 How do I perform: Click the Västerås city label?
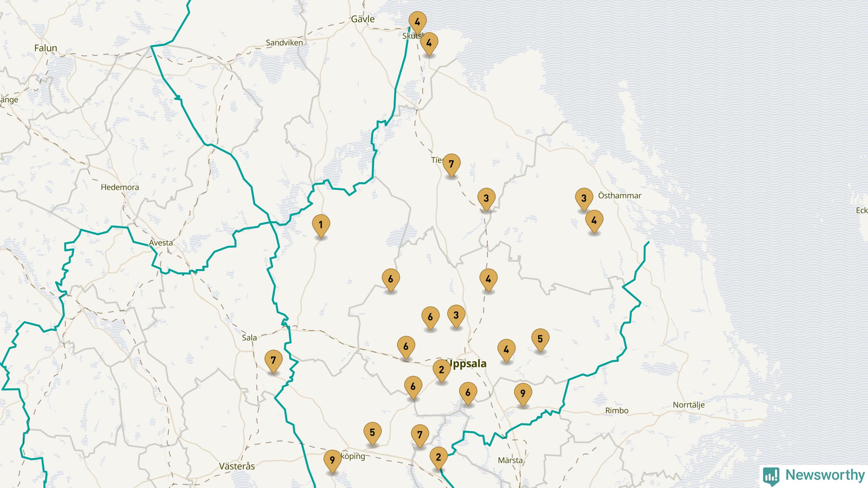point(237,466)
